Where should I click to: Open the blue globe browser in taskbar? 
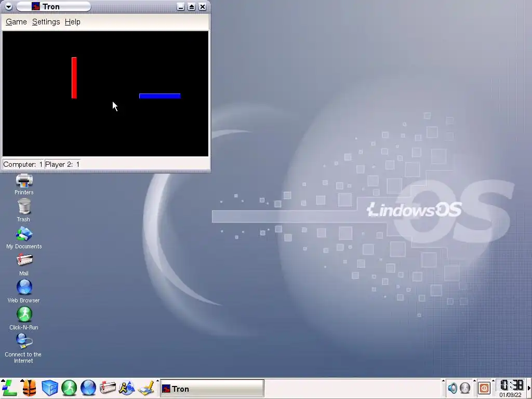point(88,388)
